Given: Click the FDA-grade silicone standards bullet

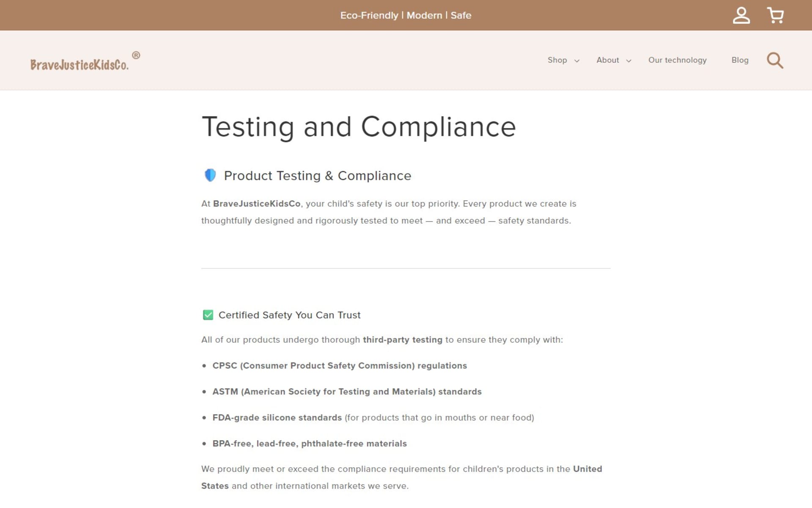Looking at the screenshot, I should (373, 418).
